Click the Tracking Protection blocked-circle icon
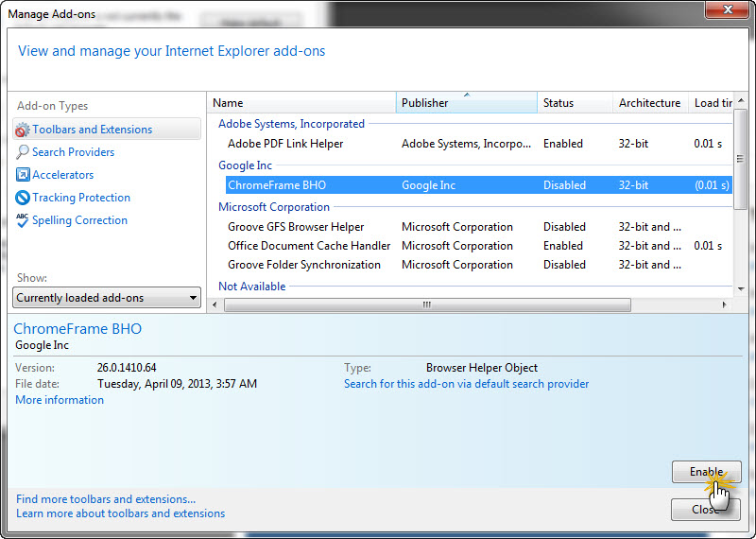The width and height of the screenshot is (756, 539). pyautogui.click(x=22, y=198)
